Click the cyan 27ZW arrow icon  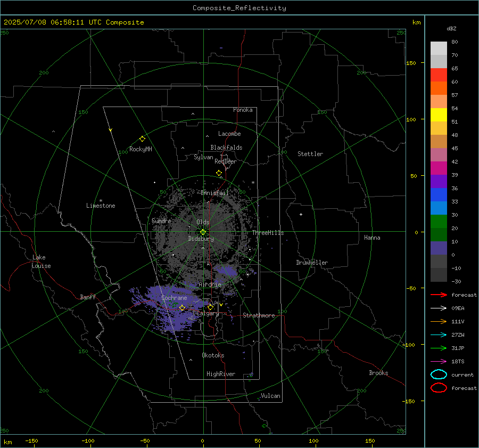pos(439,335)
